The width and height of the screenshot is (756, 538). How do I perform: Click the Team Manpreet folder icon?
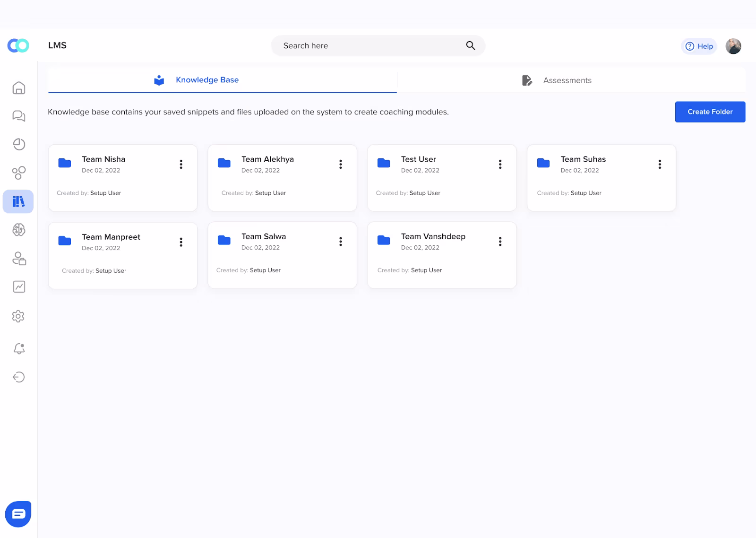tap(65, 241)
